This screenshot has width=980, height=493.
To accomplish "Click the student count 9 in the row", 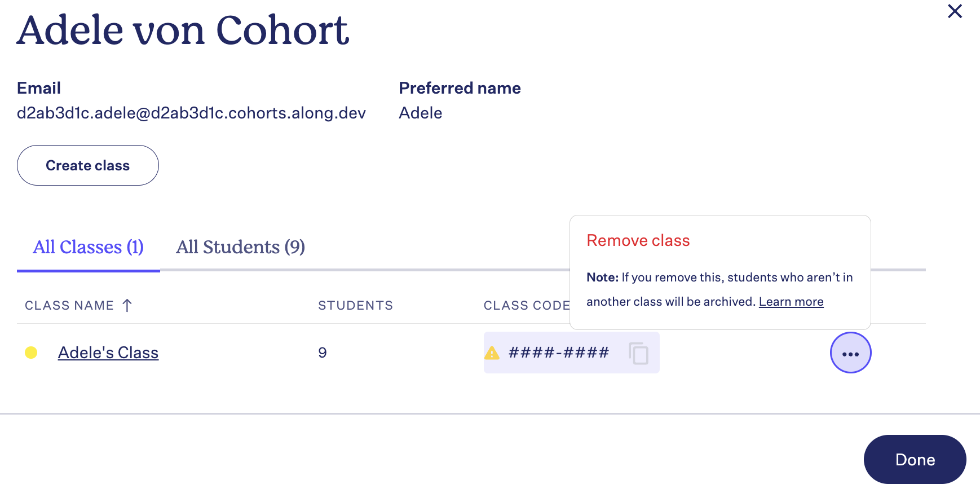I will (x=323, y=353).
